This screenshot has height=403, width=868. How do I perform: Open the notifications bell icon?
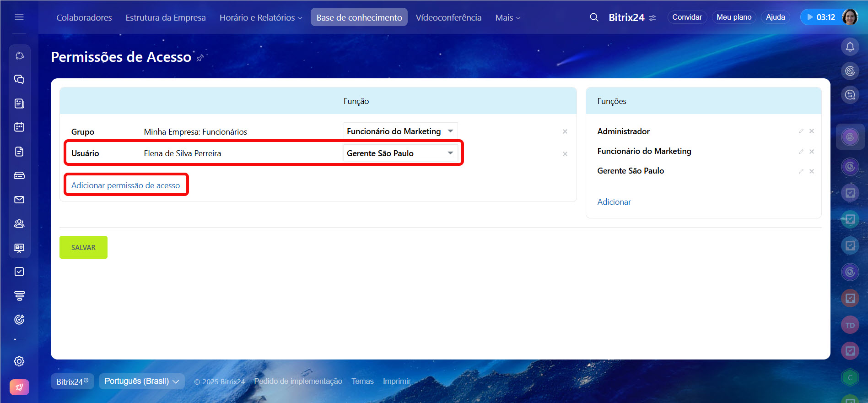(850, 47)
